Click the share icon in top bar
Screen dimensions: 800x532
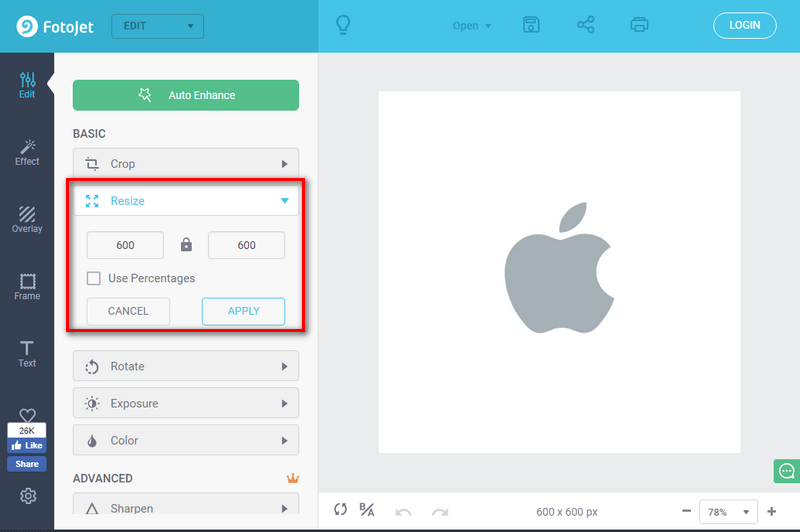tap(586, 24)
